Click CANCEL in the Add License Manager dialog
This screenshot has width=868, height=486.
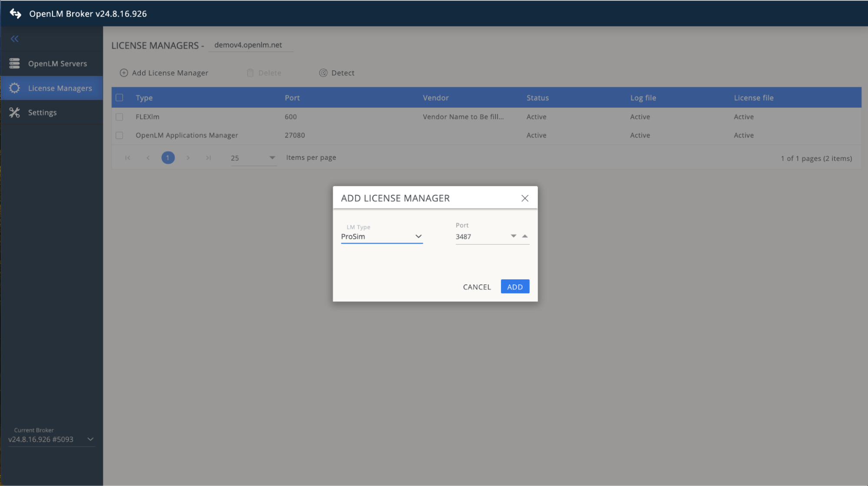tap(476, 287)
